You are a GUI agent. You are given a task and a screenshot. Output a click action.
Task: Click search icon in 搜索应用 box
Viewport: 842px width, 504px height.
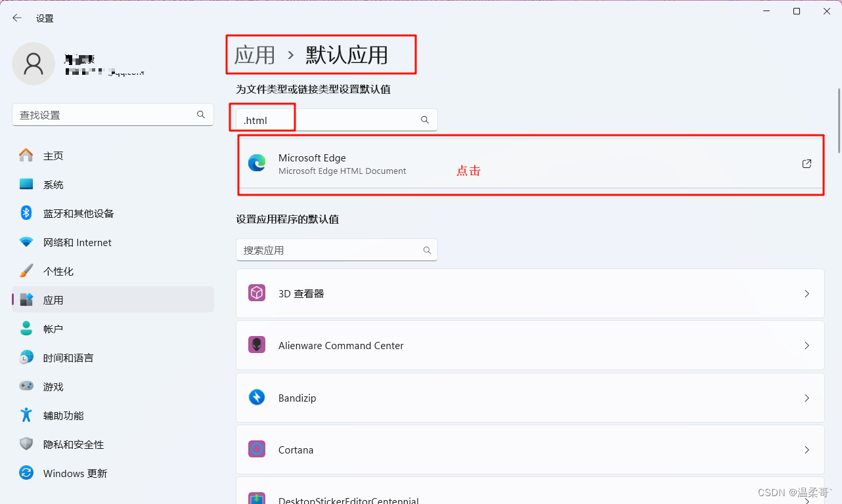tap(427, 250)
